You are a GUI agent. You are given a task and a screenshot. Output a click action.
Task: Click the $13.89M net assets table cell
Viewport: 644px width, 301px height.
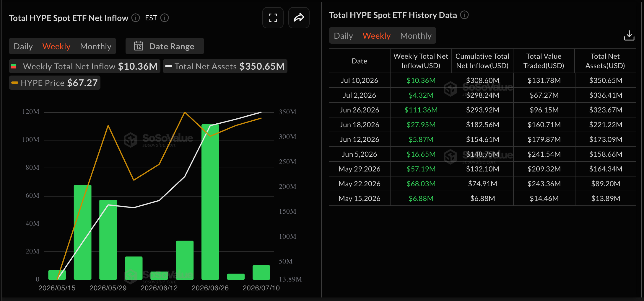pyautogui.click(x=606, y=198)
